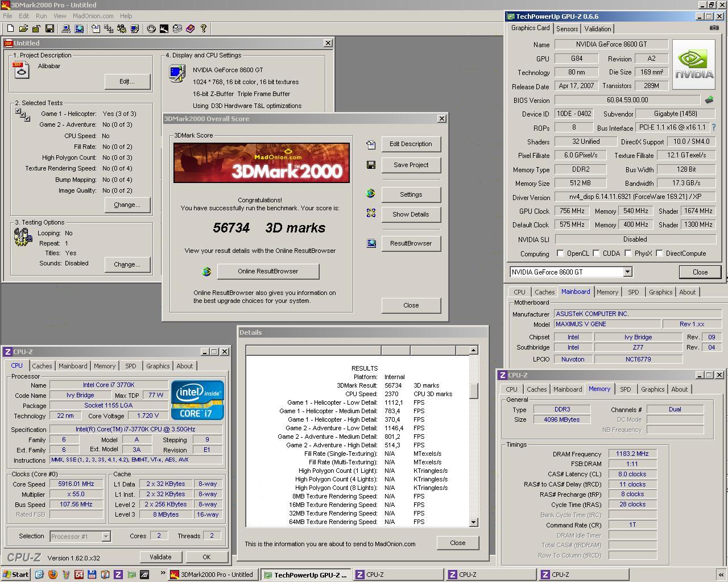Image resolution: width=728 pixels, height=582 pixels.
Task: Click the floppy icon beside Save Project
Action: click(x=371, y=165)
